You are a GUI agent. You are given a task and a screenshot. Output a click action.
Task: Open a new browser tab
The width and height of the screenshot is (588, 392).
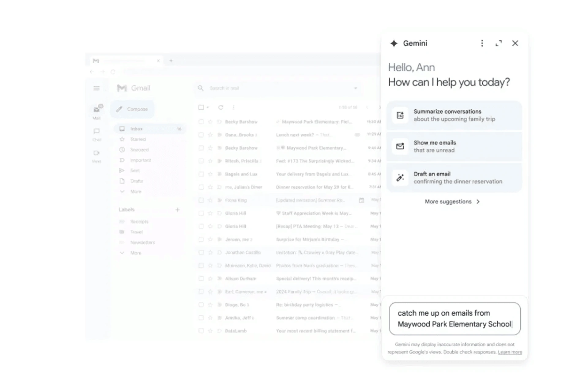(171, 61)
